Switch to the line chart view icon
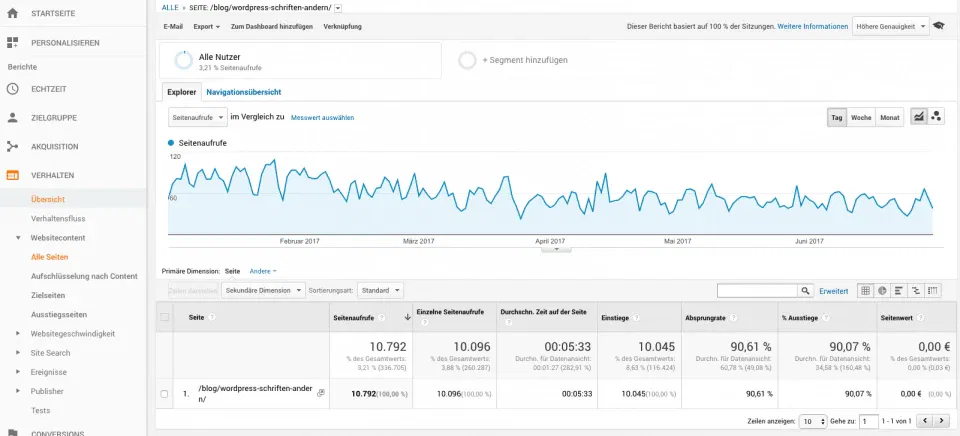 [x=918, y=117]
